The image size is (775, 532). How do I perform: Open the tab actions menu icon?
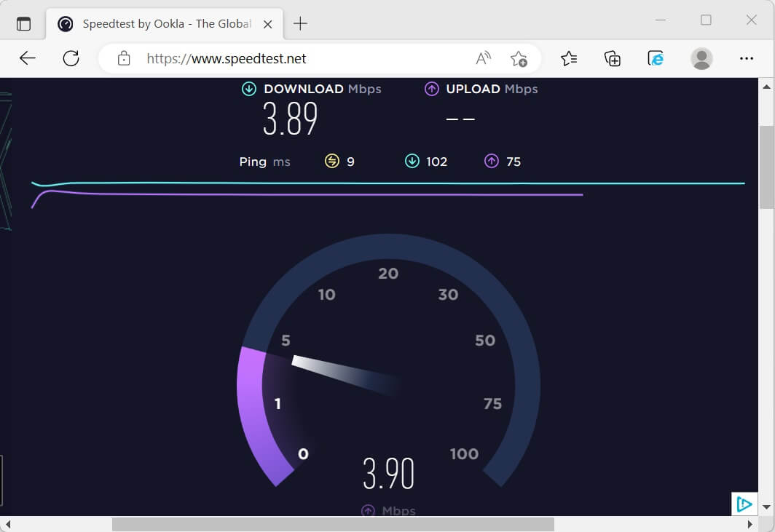tap(24, 23)
